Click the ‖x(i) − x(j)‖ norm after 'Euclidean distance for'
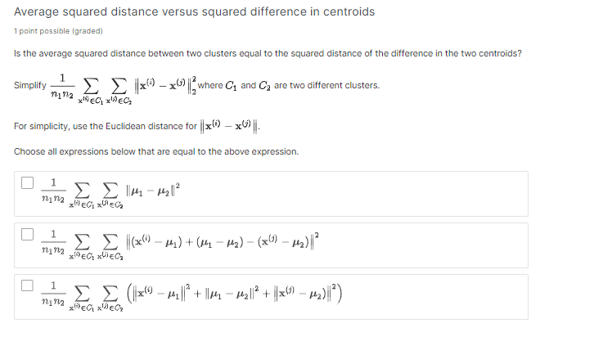612x364 pixels. click(235, 126)
